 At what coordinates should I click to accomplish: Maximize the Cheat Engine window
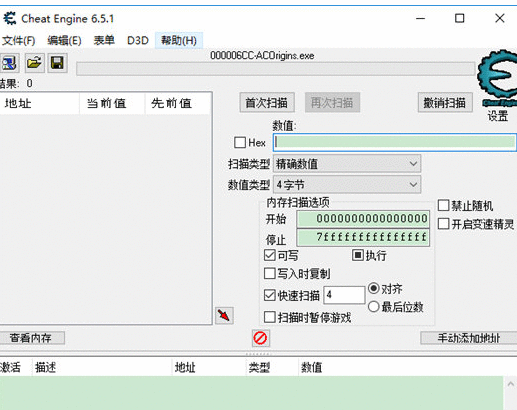[x=460, y=18]
